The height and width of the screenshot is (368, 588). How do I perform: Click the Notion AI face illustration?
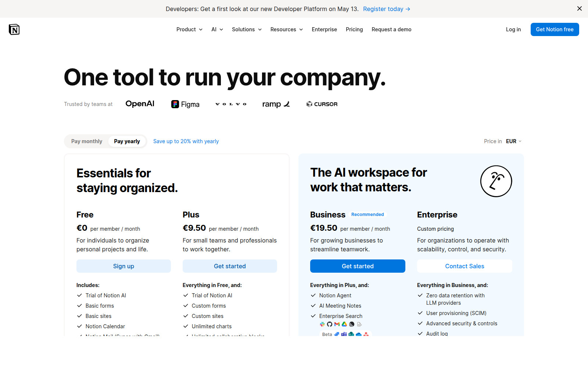click(496, 181)
